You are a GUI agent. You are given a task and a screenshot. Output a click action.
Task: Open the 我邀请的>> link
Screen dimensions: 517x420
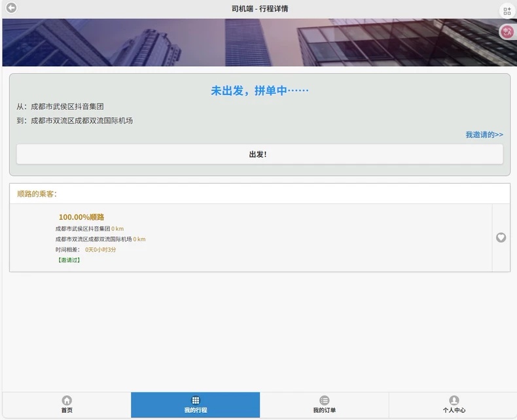pos(484,135)
